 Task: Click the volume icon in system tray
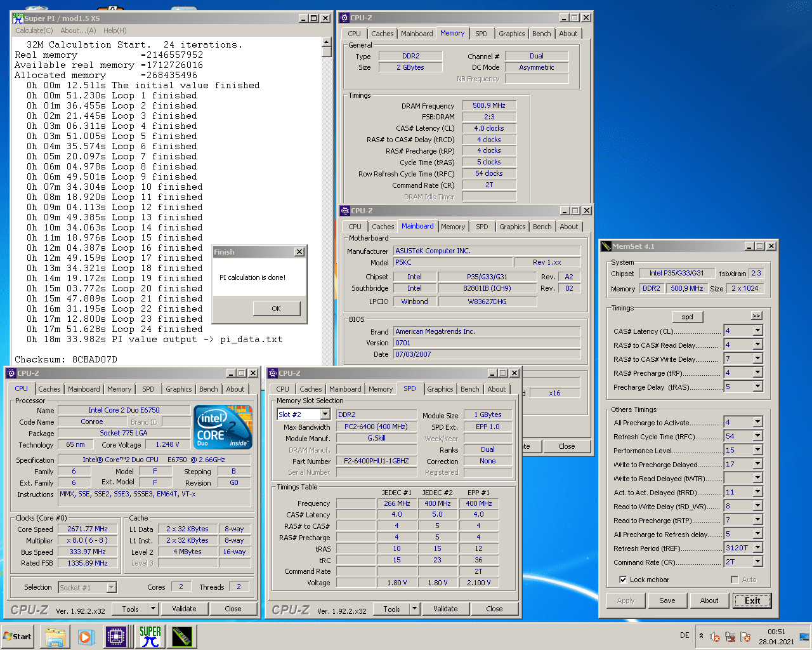coord(715,637)
